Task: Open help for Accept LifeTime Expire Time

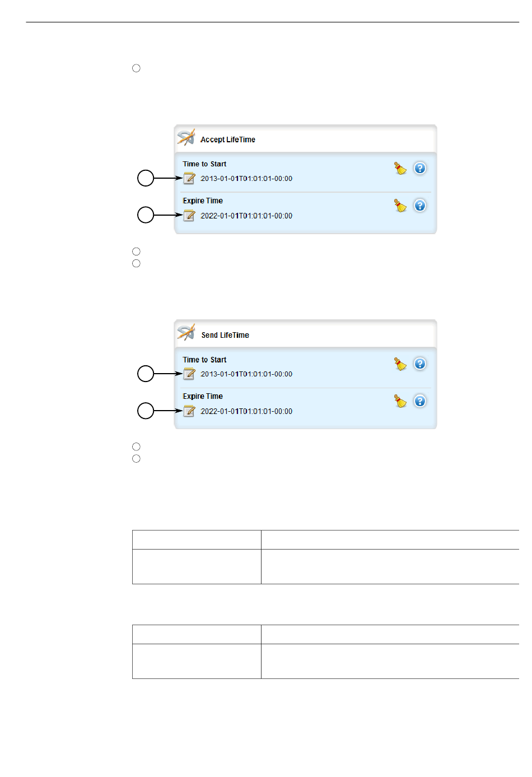Action: pos(420,205)
